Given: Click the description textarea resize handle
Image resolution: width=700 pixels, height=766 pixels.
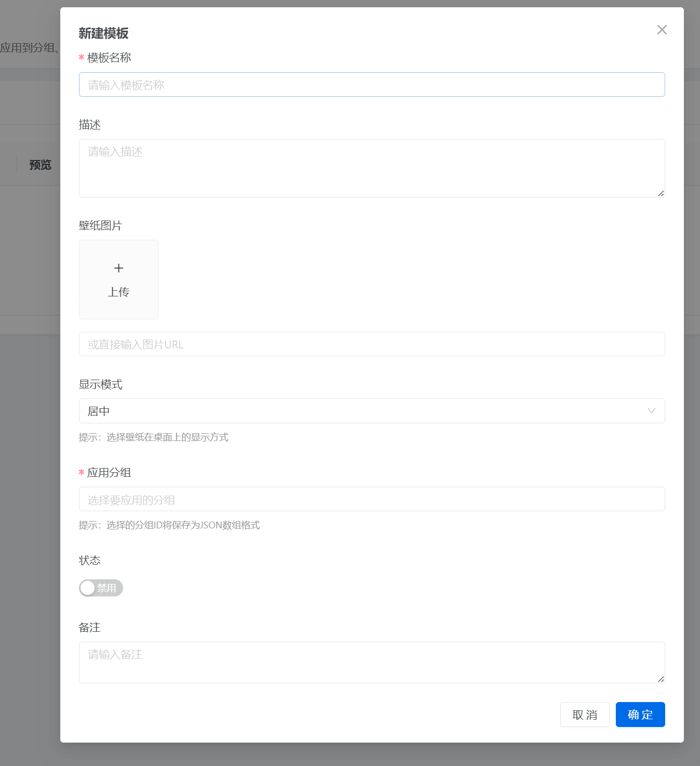Looking at the screenshot, I should click(662, 194).
